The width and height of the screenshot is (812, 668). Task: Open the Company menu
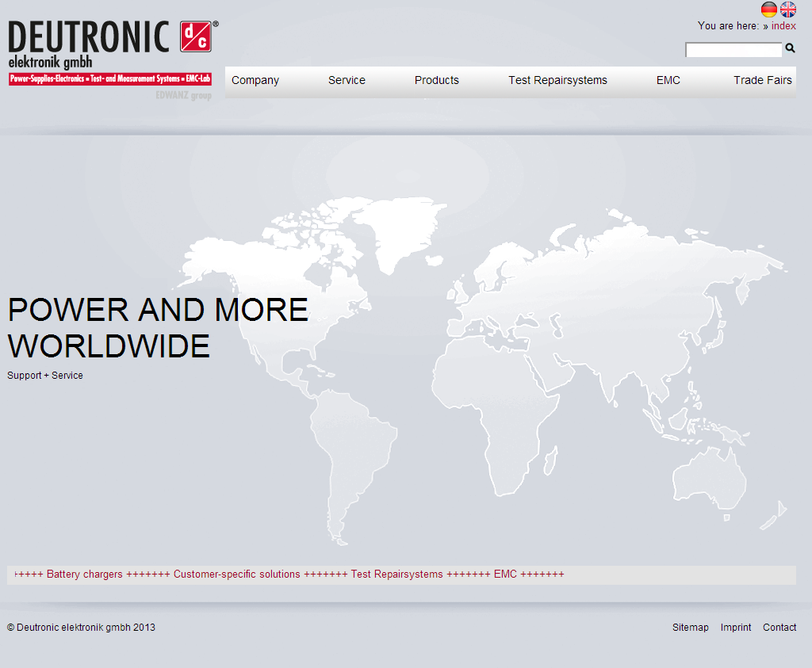click(x=255, y=80)
